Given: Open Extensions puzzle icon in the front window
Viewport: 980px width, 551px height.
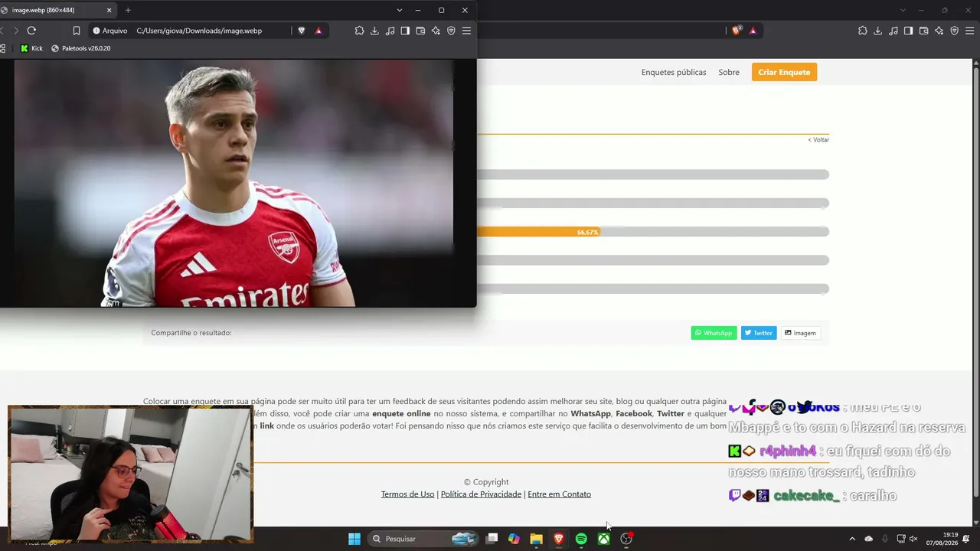Looking at the screenshot, I should click(359, 31).
